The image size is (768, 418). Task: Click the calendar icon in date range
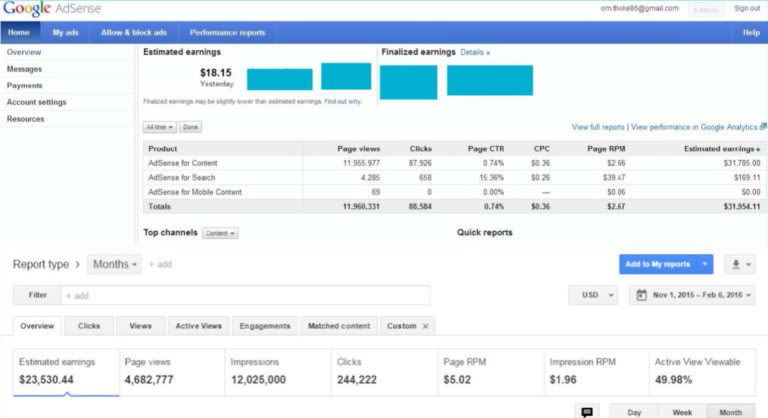[x=640, y=296]
